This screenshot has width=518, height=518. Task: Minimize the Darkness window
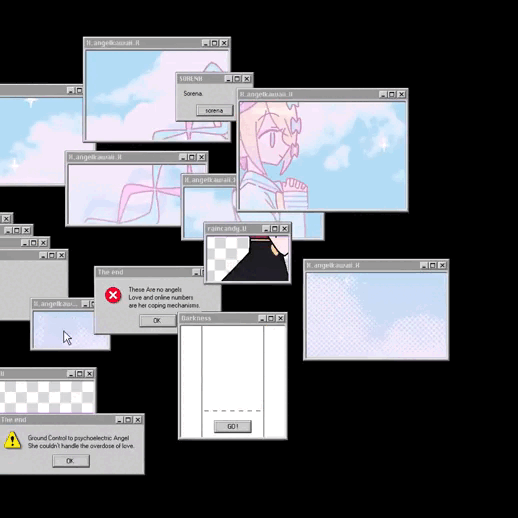262,318
